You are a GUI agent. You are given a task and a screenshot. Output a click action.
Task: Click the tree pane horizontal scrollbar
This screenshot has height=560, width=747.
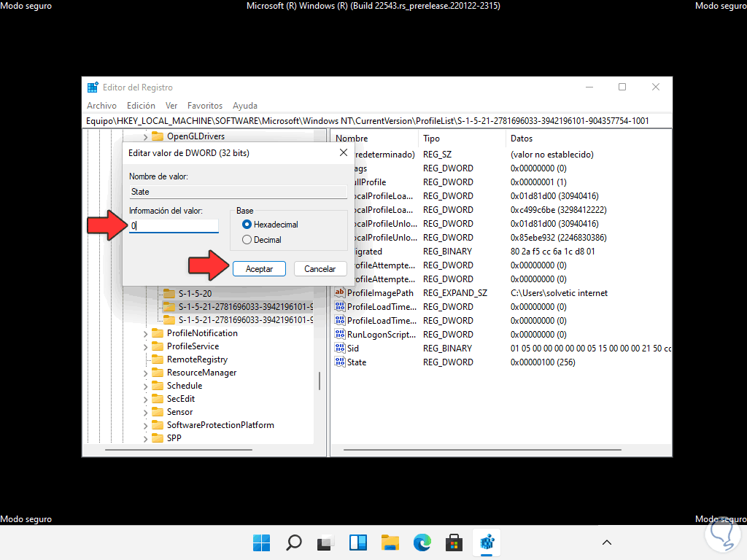(179, 449)
